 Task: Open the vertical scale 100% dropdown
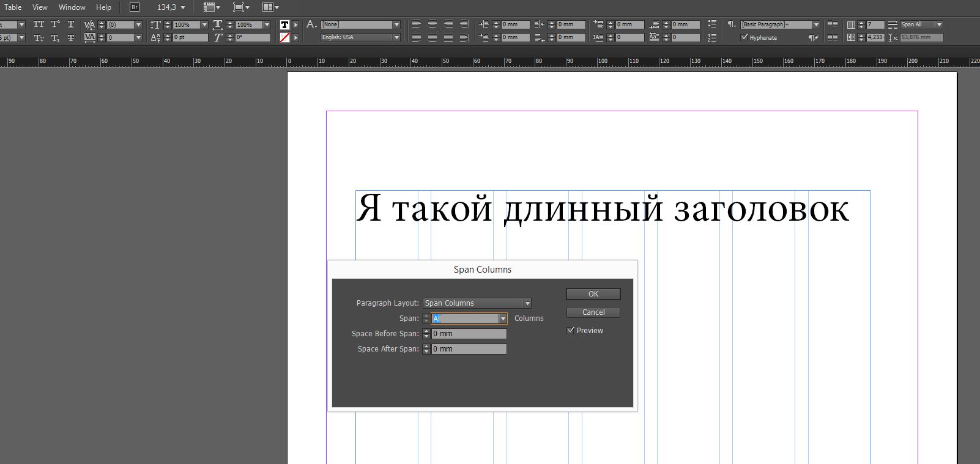(206, 24)
